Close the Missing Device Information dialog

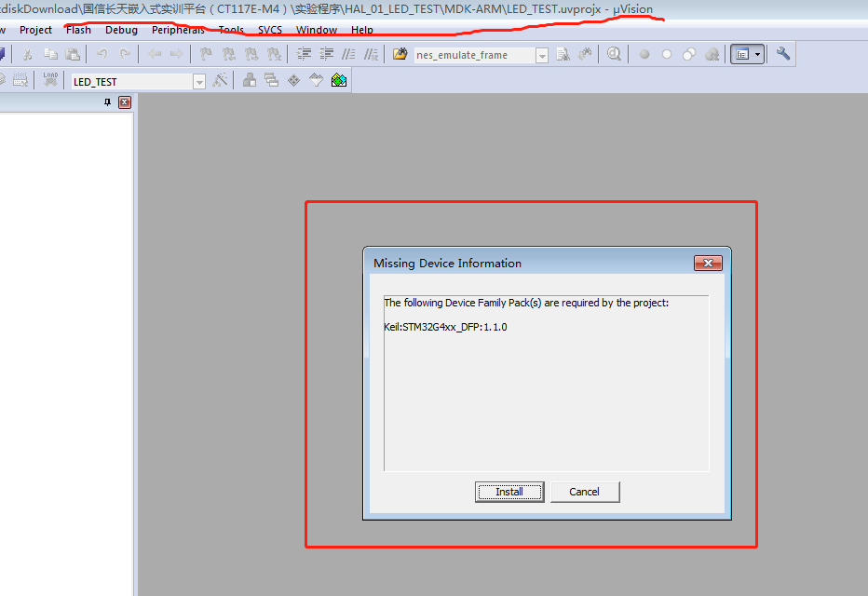pos(708,264)
